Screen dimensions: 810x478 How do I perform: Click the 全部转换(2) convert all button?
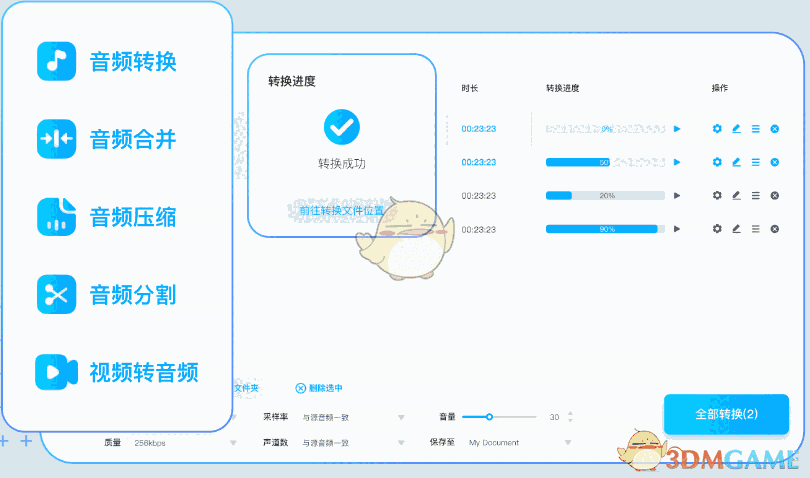[726, 414]
